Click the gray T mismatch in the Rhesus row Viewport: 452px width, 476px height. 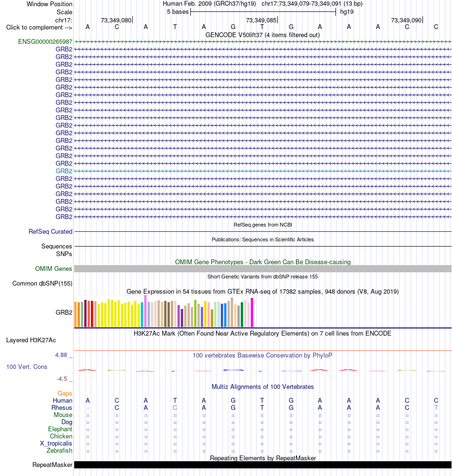pyautogui.click(x=436, y=408)
